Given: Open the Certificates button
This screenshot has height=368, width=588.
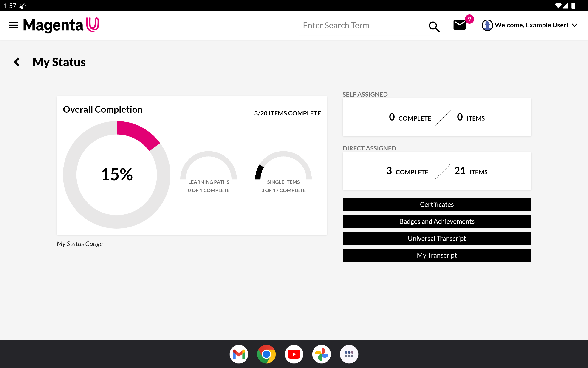Looking at the screenshot, I should (x=437, y=204).
